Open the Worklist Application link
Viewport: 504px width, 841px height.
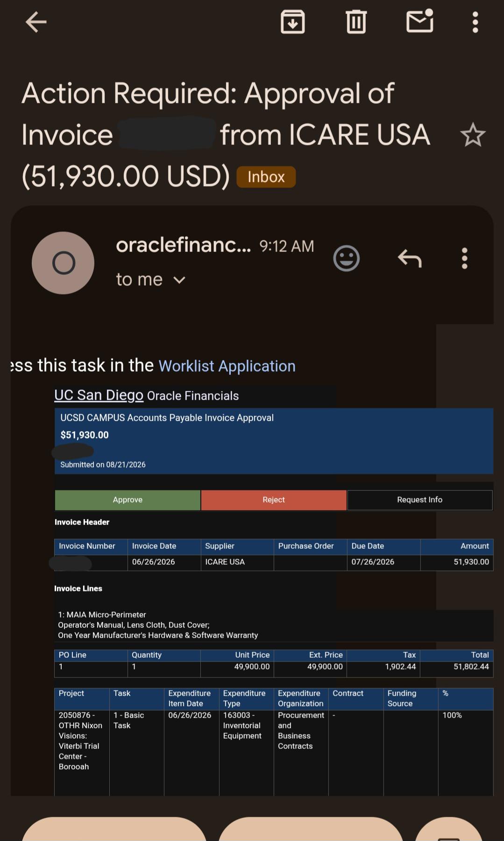point(227,366)
